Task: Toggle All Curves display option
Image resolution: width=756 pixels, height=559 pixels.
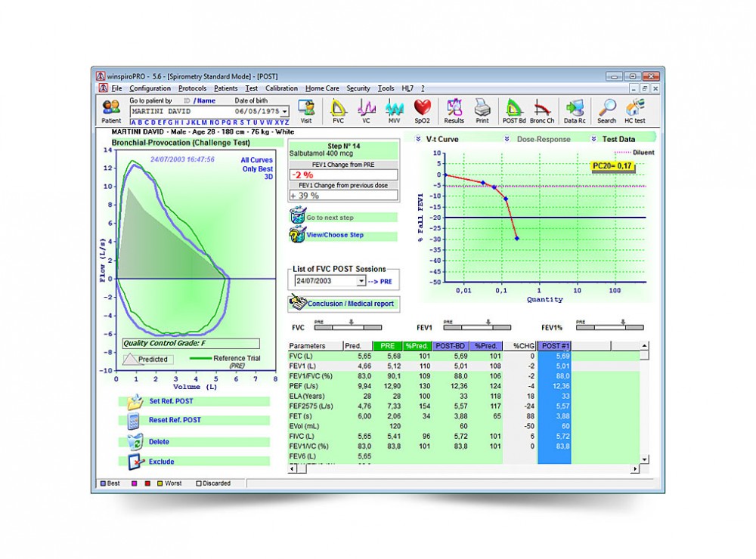Action: click(x=256, y=160)
